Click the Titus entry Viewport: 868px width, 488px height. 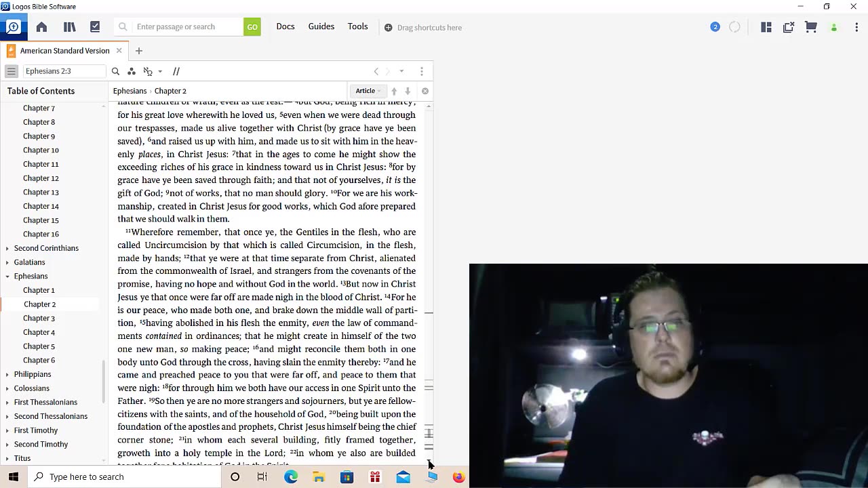pos(22,458)
